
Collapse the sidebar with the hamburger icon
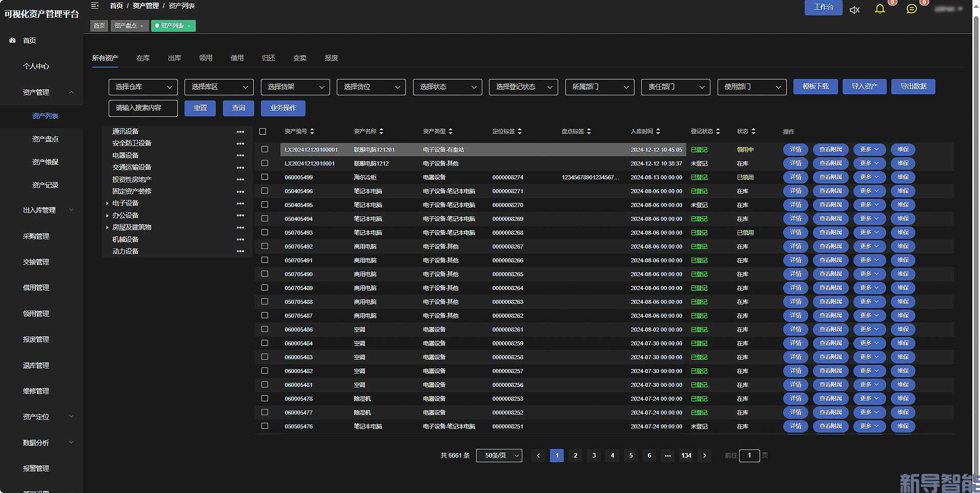[x=95, y=6]
